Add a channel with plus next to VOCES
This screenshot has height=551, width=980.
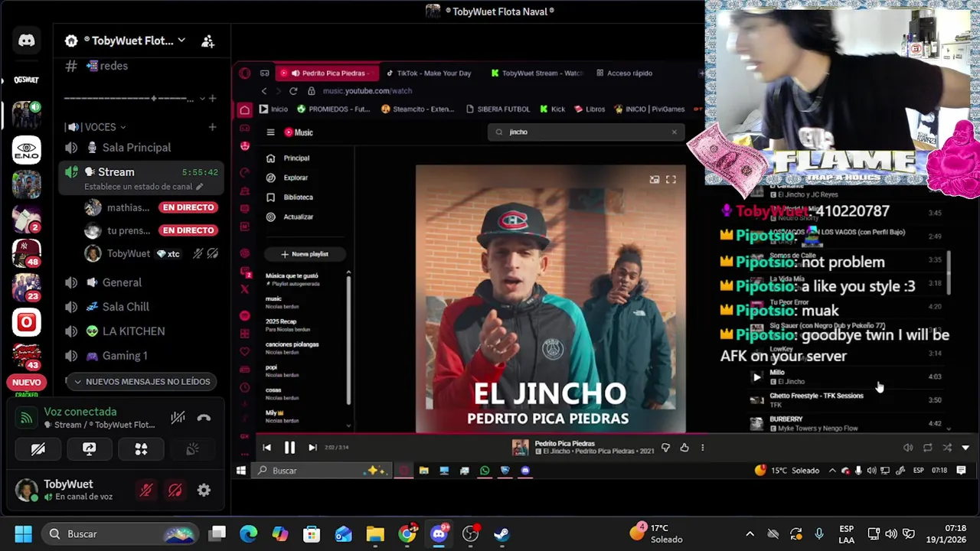[x=212, y=127]
